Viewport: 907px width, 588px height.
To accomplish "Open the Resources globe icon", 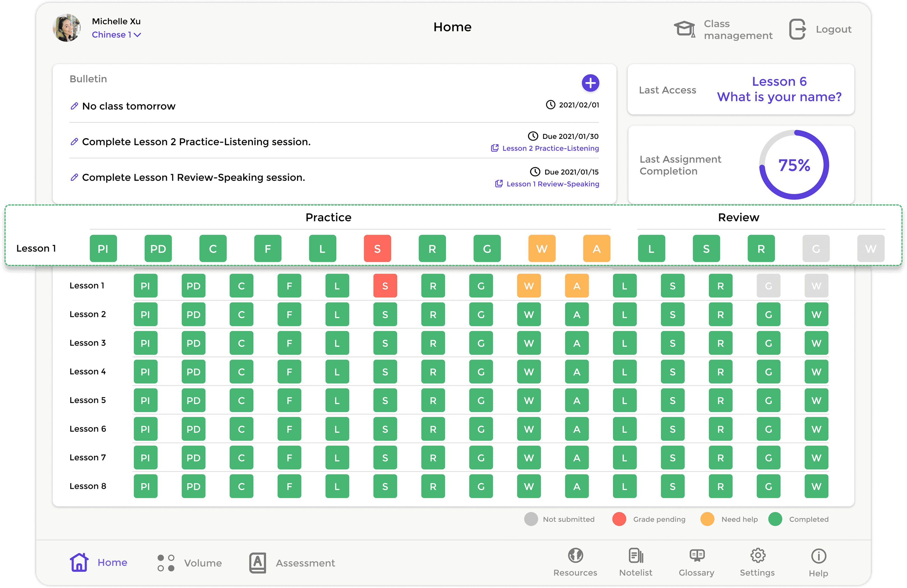I will click(575, 555).
